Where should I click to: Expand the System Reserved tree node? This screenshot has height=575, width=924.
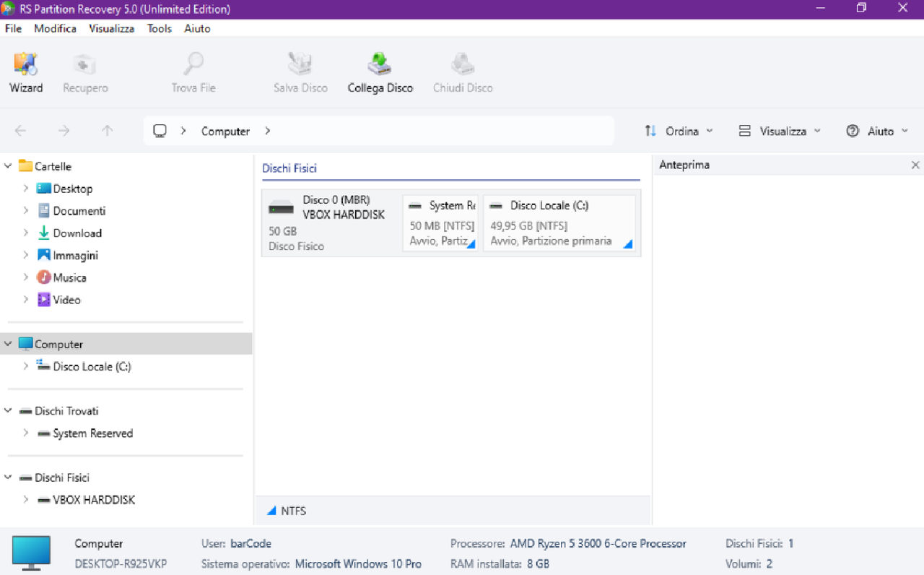pyautogui.click(x=26, y=433)
